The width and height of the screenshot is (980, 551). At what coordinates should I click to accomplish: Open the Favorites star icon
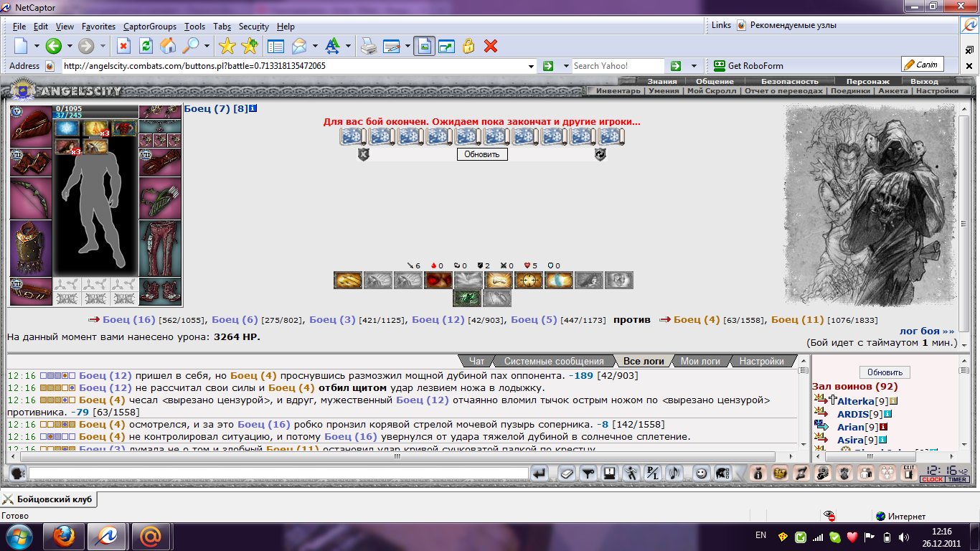(x=227, y=46)
